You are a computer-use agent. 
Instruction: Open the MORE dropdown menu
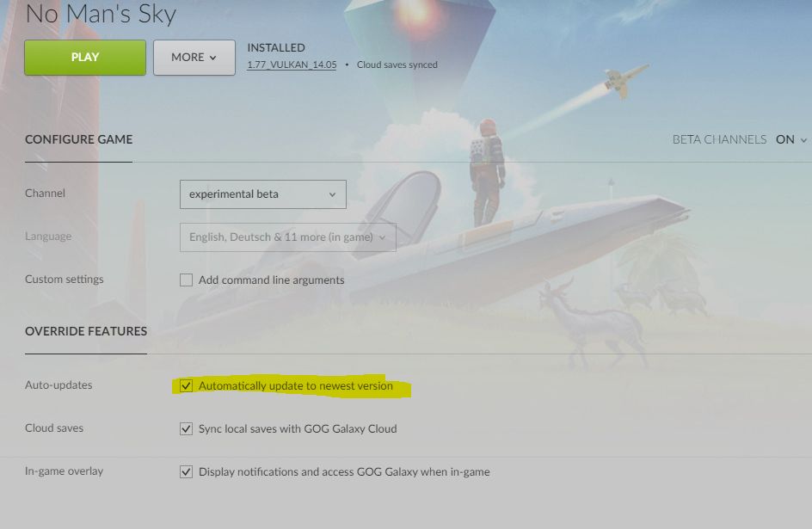(194, 58)
